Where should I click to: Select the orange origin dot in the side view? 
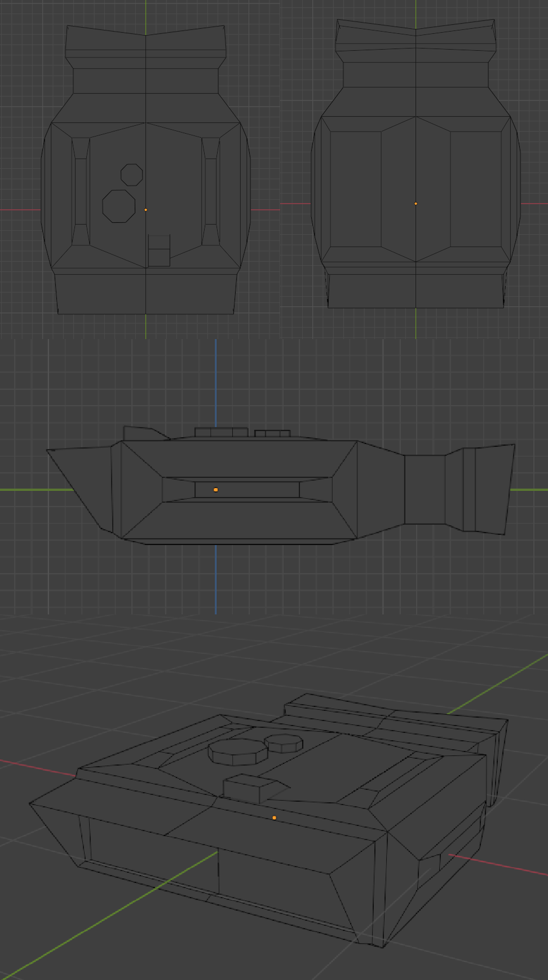tap(216, 490)
